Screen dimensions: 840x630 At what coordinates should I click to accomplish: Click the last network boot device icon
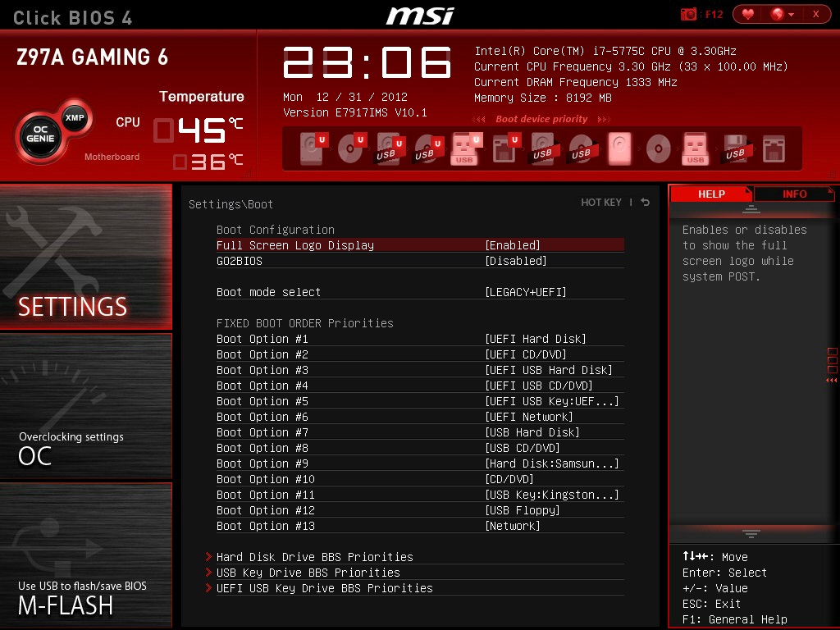pos(774,149)
